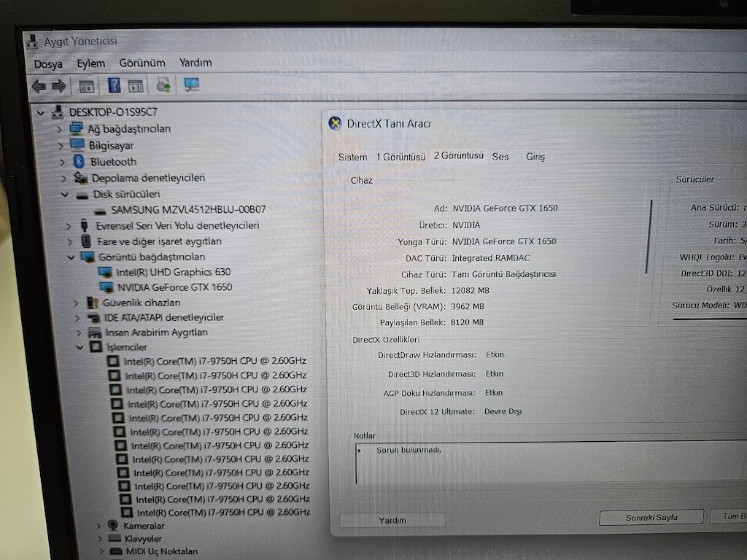Select the MIDI Uç Noktaları tree item
The image size is (747, 560).
point(161,551)
